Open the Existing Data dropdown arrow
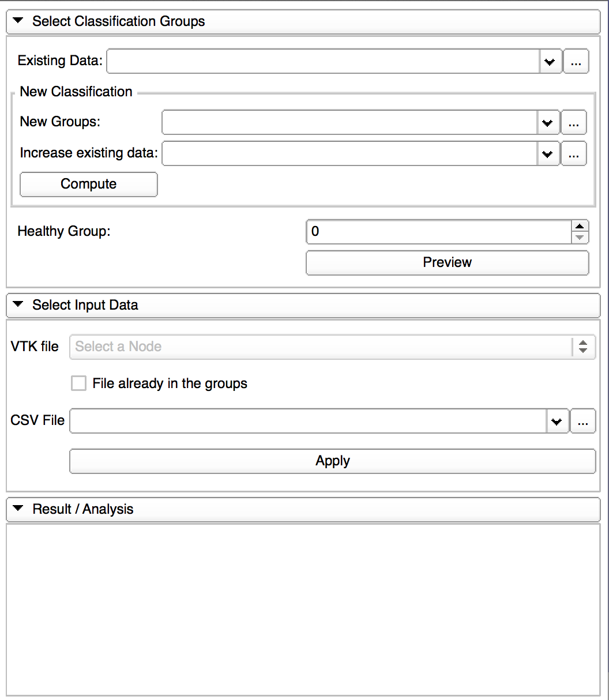 pyautogui.click(x=550, y=62)
